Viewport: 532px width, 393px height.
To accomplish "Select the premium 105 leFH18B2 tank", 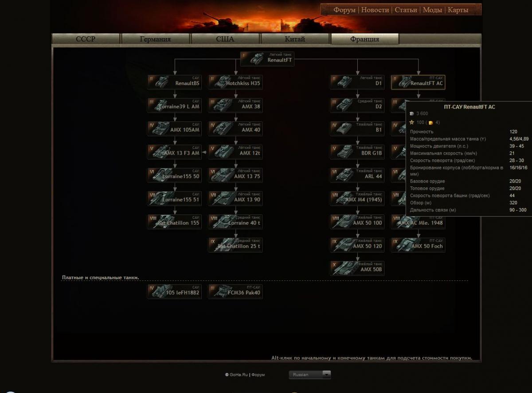I will pyautogui.click(x=175, y=292).
